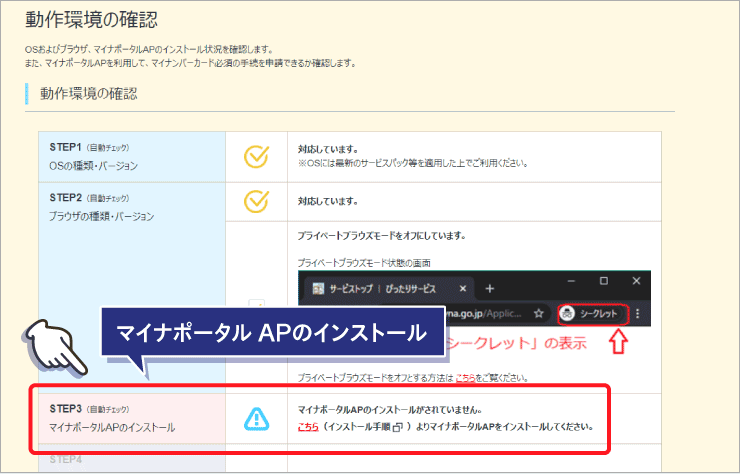Click the STEP2 ブラウザの種類・バージョン cell
Screen dimensions: 740x474
132,288
